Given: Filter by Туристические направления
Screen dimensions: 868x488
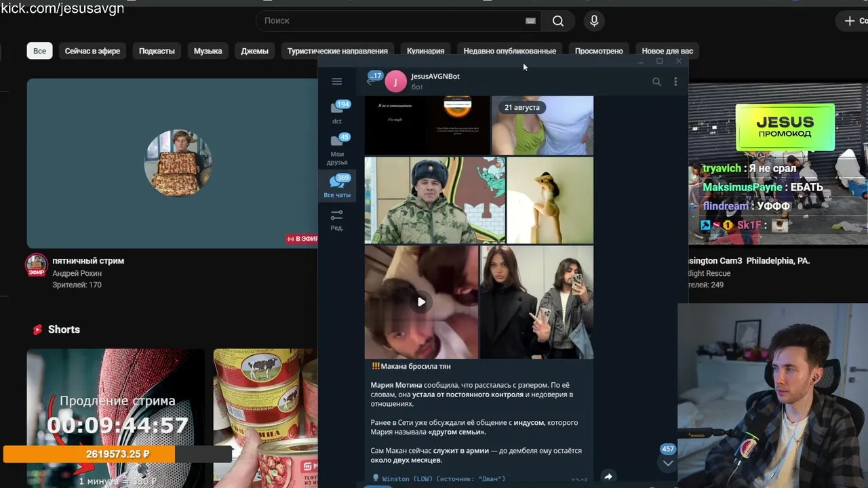Looking at the screenshot, I should click(x=338, y=51).
